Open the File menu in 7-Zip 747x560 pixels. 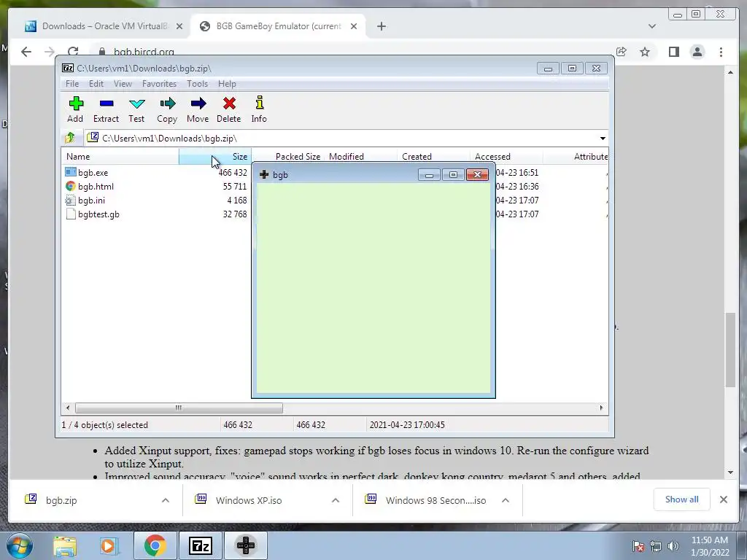click(x=72, y=84)
